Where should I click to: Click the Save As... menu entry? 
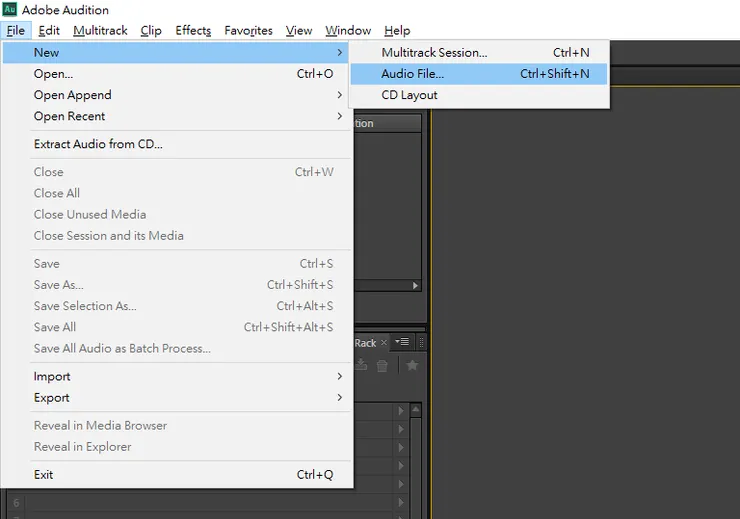[x=177, y=285]
